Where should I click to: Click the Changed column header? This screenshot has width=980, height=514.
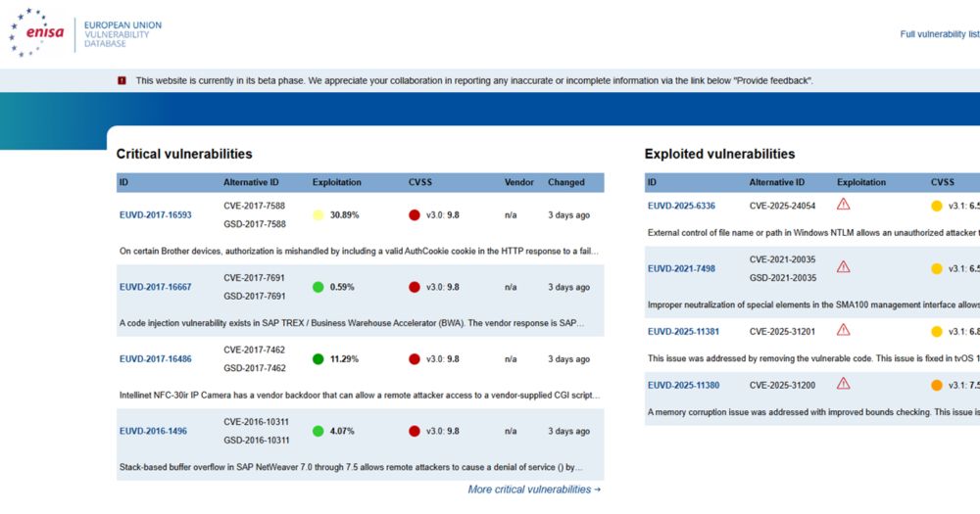(566, 182)
